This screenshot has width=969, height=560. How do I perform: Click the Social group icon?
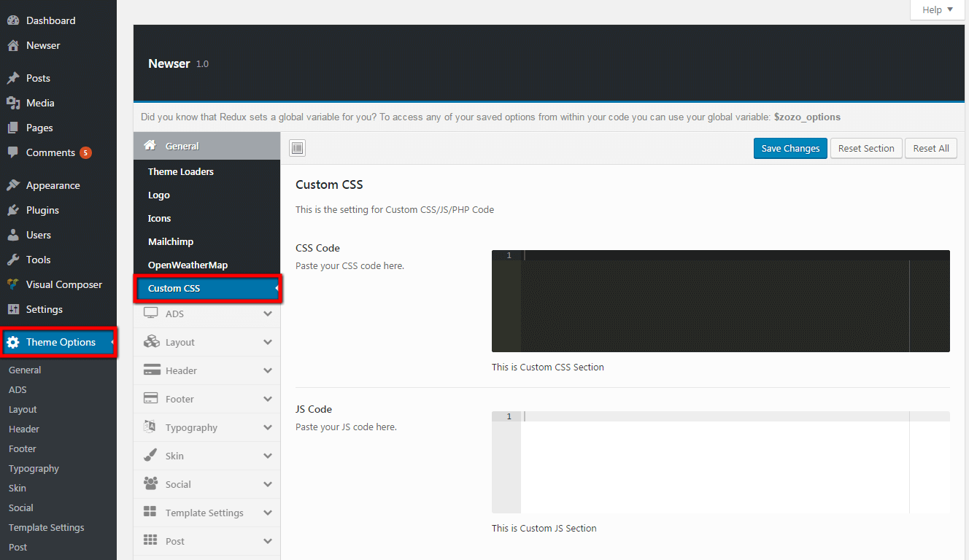click(x=150, y=484)
